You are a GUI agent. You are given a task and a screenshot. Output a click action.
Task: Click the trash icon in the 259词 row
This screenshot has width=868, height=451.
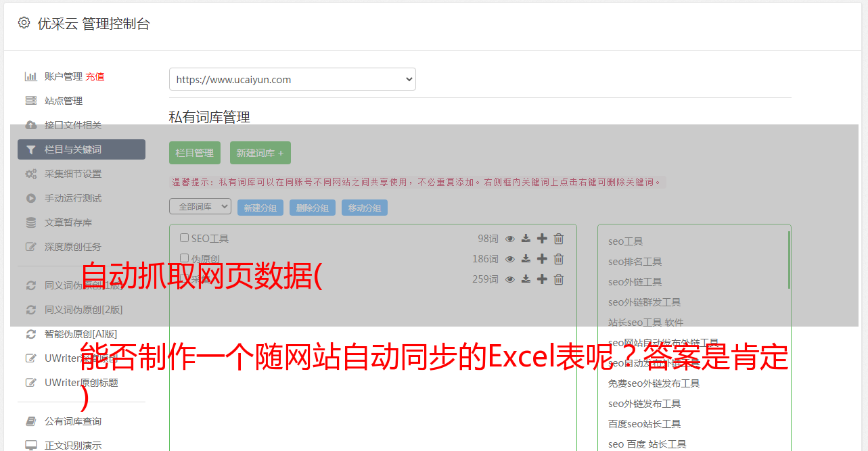click(559, 279)
